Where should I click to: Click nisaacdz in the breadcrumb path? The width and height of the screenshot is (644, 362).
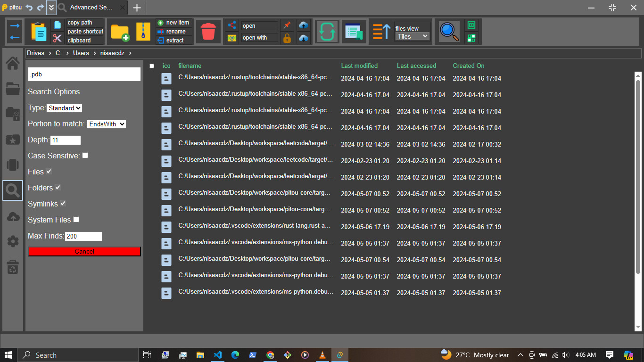[x=112, y=53]
